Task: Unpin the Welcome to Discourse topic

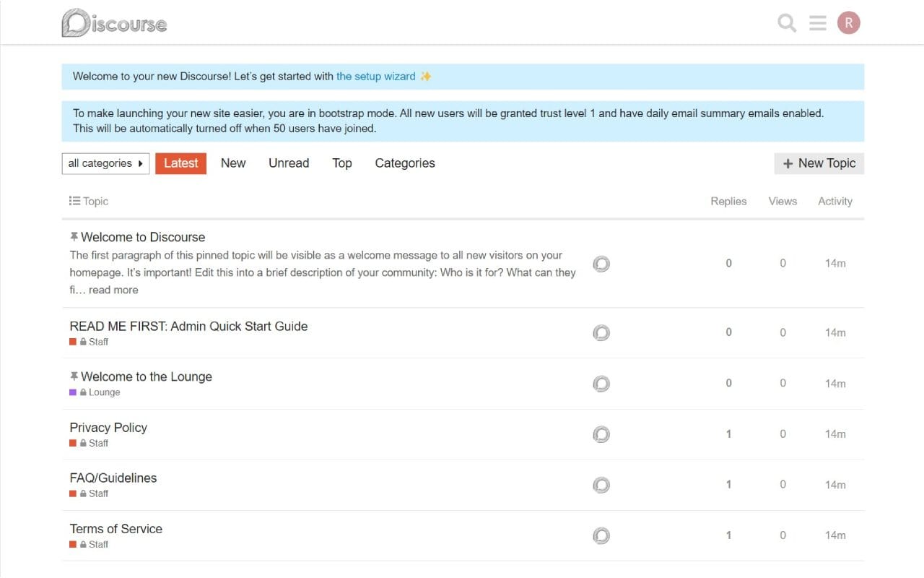Action: pyautogui.click(x=73, y=236)
